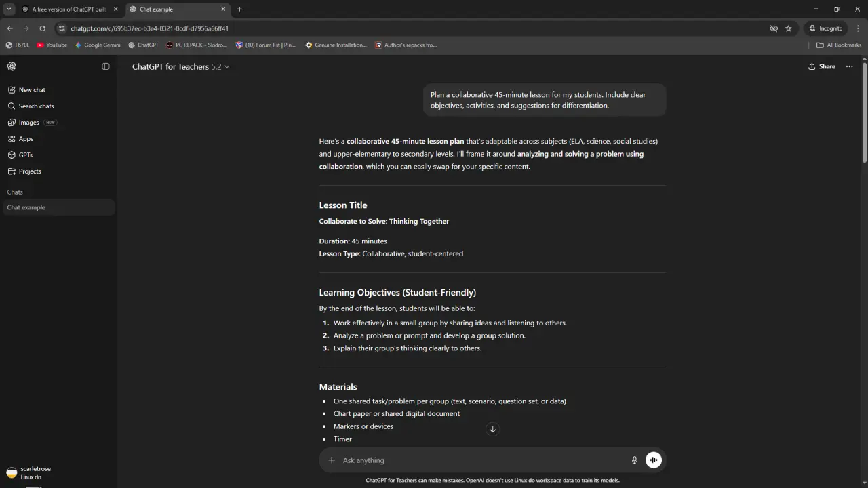The width and height of the screenshot is (868, 488).
Task: Open the F670L bookmark
Action: [18, 45]
